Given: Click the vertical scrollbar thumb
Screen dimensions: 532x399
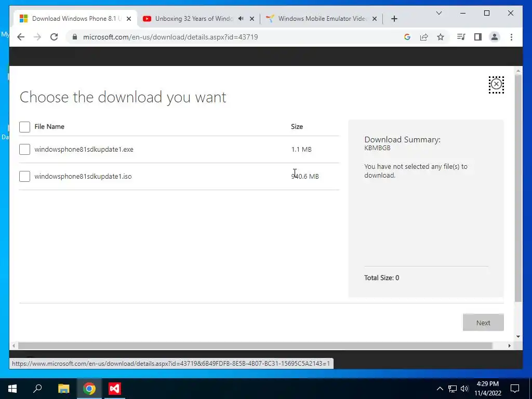Looking at the screenshot, I should click(x=518, y=188).
